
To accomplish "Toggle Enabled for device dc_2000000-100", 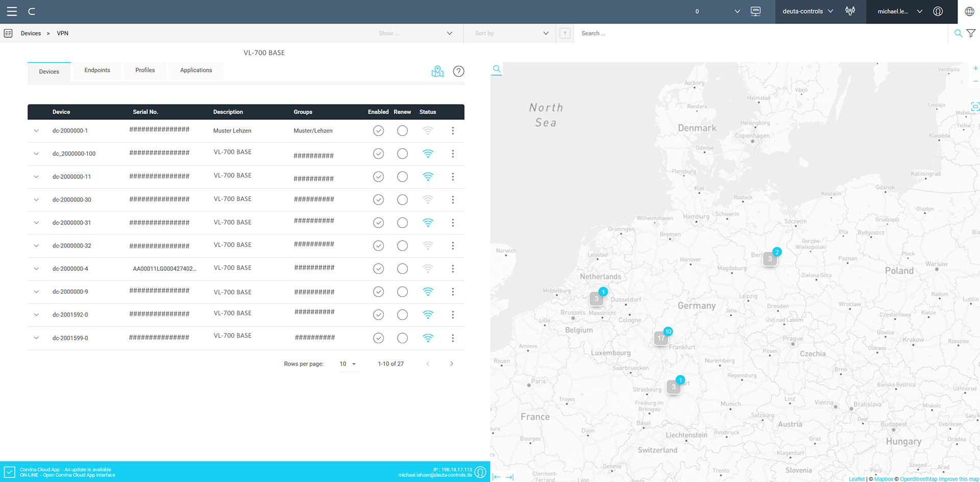I will [x=378, y=154].
